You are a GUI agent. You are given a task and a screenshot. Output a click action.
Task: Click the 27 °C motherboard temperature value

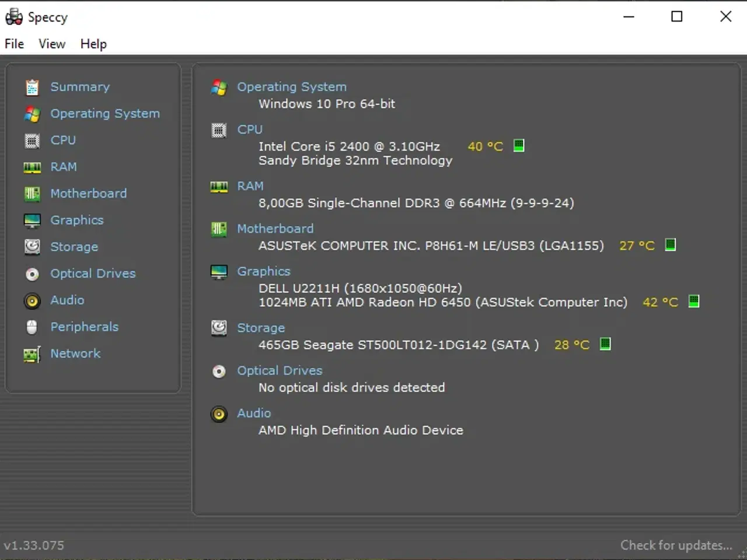coord(637,246)
